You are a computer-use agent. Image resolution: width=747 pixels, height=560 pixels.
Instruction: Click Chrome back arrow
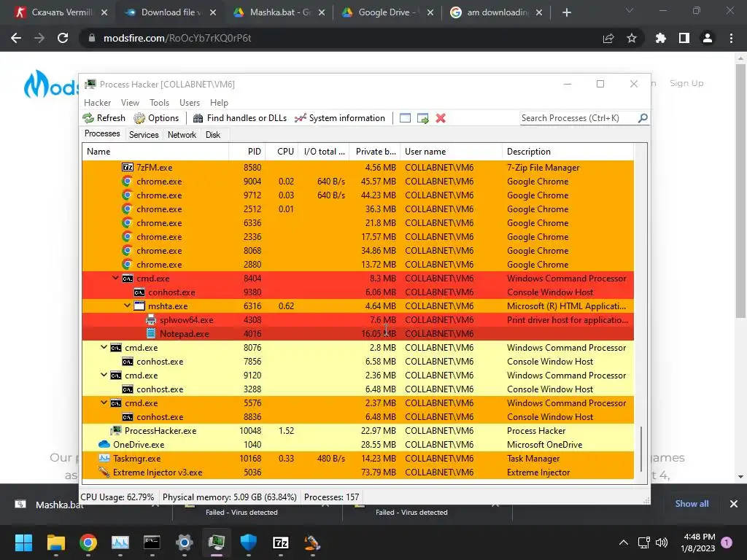16,38
